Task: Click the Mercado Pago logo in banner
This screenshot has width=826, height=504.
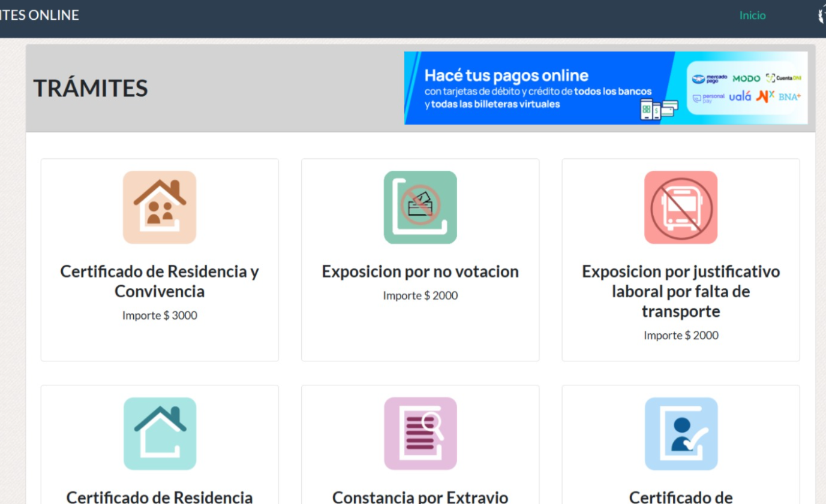Action: (710, 79)
